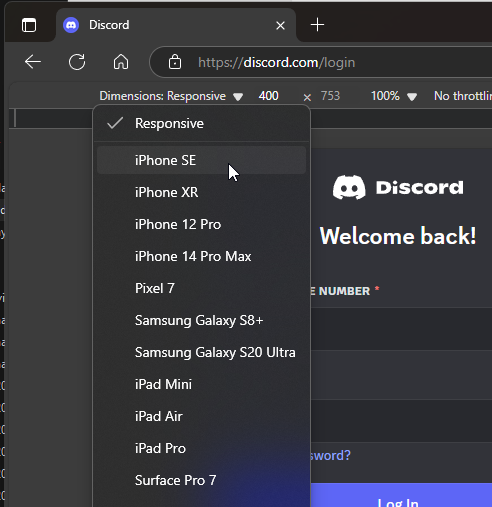Open the forgot your password link
Viewport: 492px width, 507px height.
(x=330, y=455)
